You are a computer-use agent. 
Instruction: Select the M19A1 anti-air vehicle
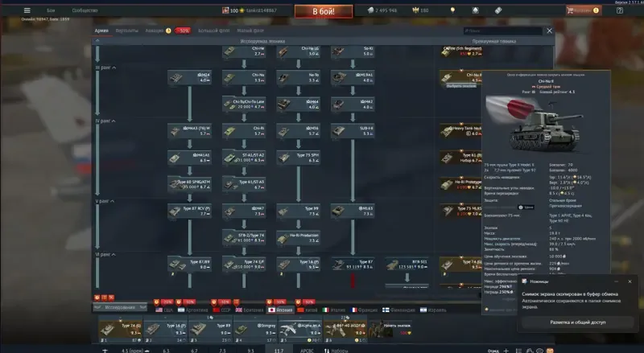pyautogui.click(x=353, y=77)
